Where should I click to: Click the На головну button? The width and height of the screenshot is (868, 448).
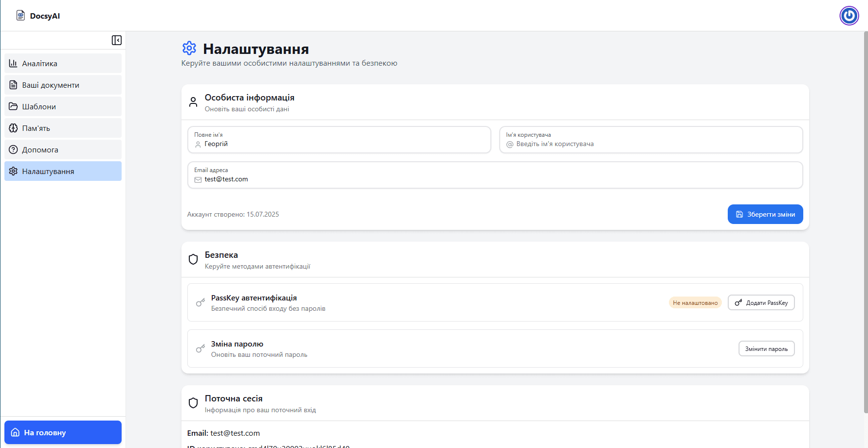(63, 432)
